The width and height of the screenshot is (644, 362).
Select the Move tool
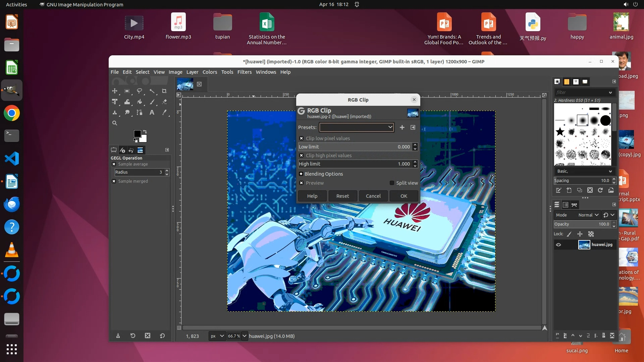[115, 91]
